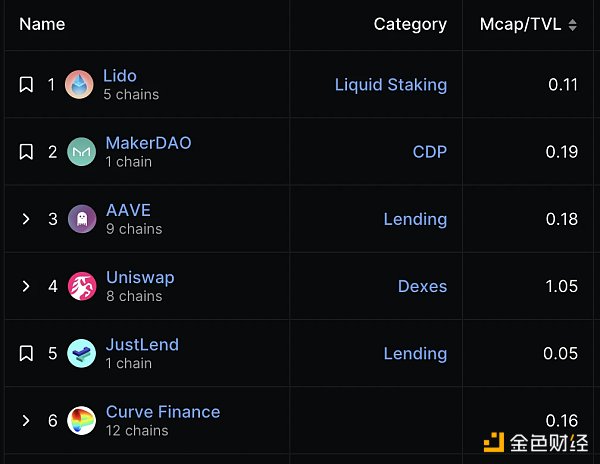Bookmark the Lido protocol row

click(x=27, y=85)
